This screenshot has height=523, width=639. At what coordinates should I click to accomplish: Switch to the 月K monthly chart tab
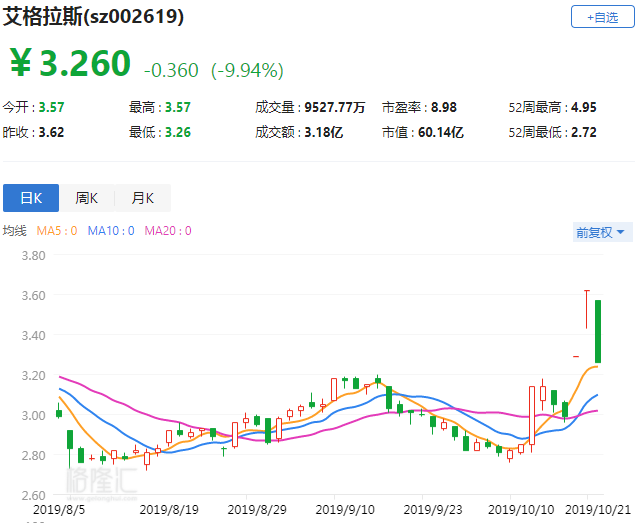(x=143, y=198)
